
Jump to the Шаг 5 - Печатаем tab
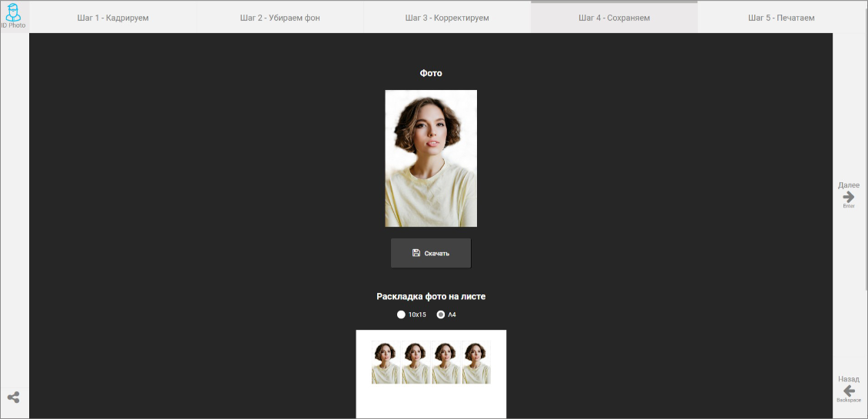[781, 18]
